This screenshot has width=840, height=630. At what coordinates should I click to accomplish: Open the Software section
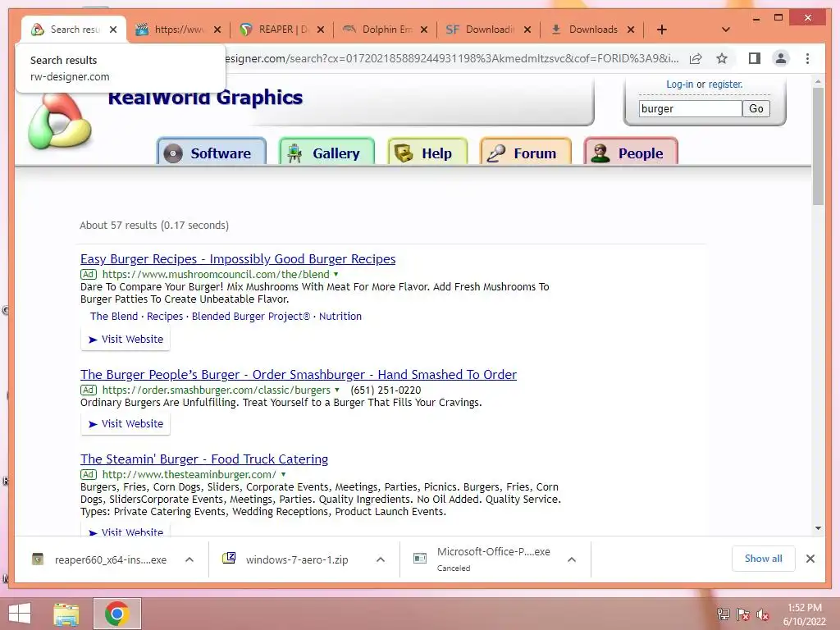pyautogui.click(x=212, y=153)
